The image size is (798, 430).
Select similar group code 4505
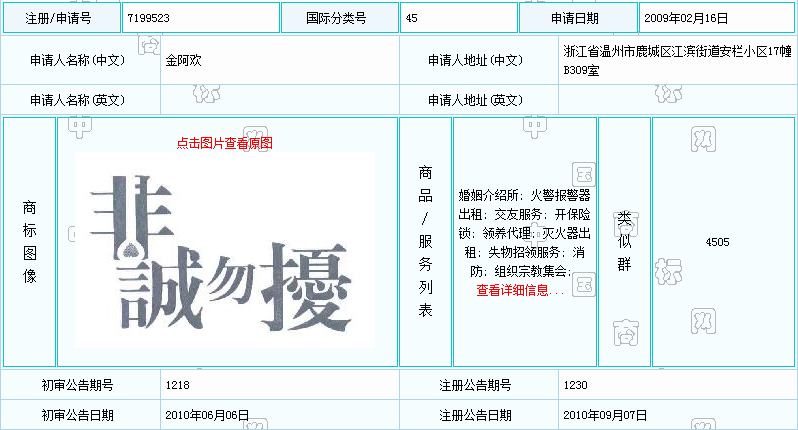717,241
